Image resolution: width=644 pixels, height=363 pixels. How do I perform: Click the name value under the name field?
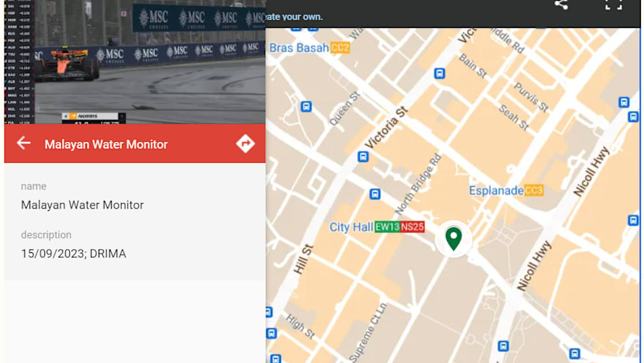[x=82, y=206]
